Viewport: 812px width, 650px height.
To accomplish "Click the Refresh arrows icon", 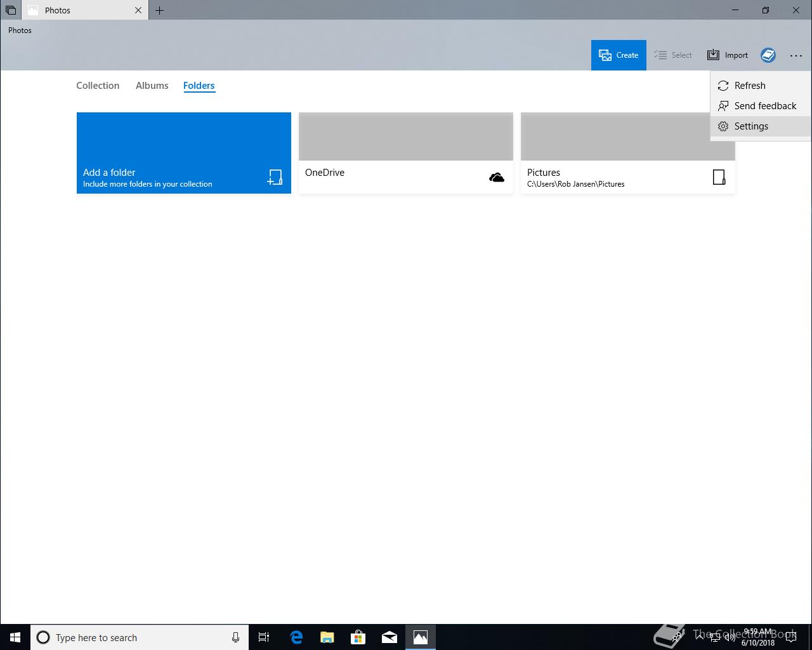I will point(723,86).
